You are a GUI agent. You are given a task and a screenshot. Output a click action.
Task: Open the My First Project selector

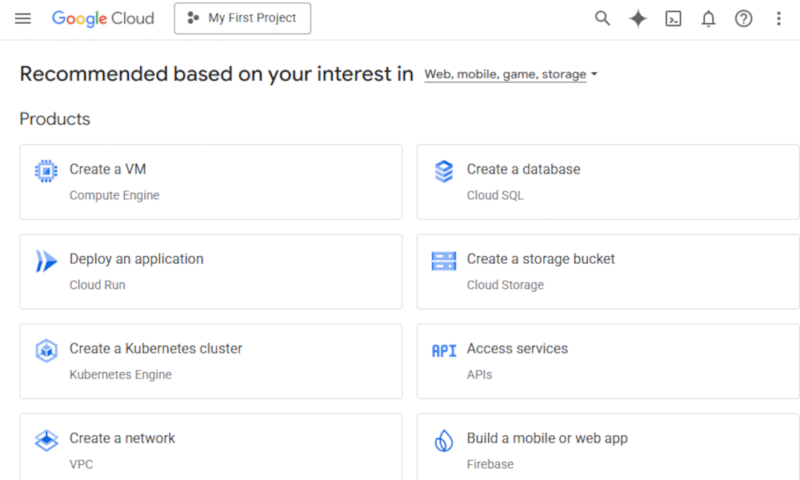(x=242, y=18)
